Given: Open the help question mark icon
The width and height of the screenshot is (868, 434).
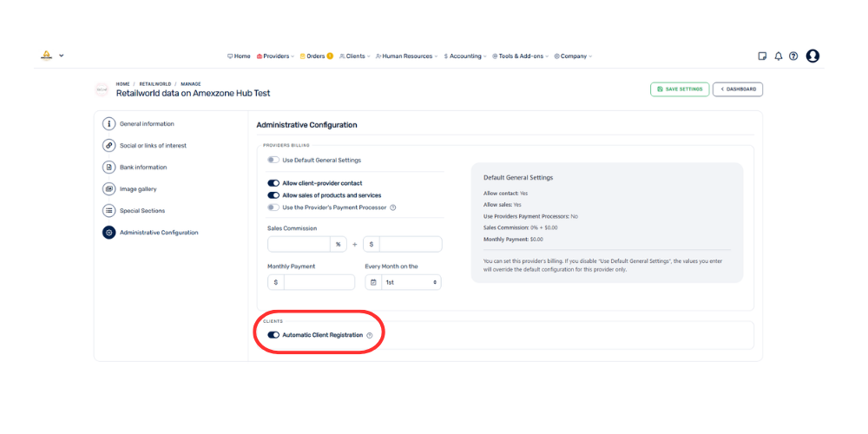Looking at the screenshot, I should [793, 56].
